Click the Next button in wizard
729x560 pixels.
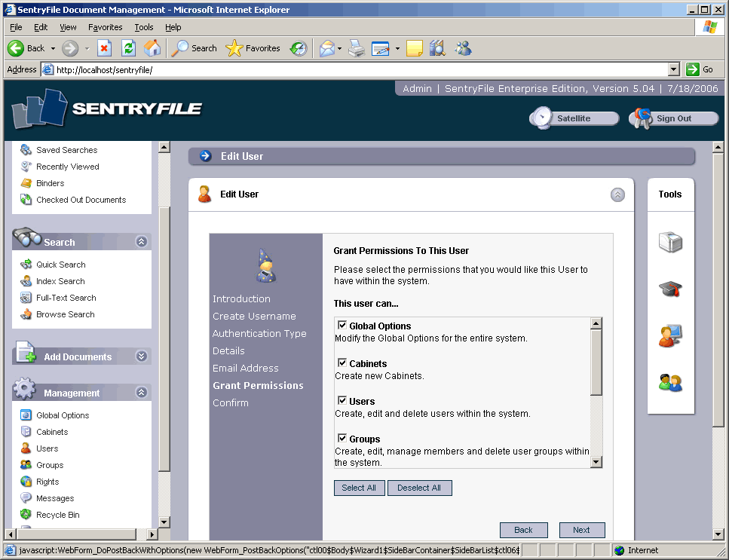point(581,530)
